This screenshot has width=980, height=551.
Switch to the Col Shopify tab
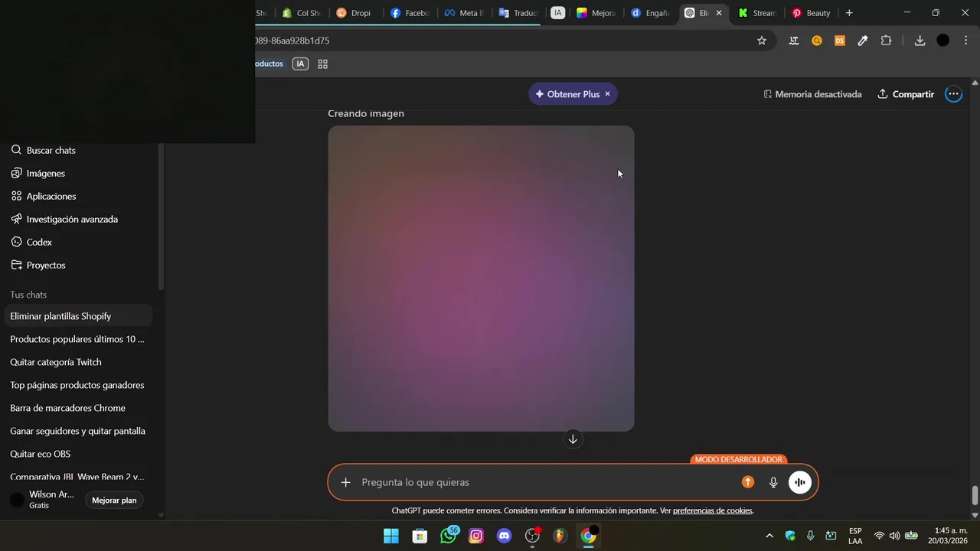coord(302,13)
